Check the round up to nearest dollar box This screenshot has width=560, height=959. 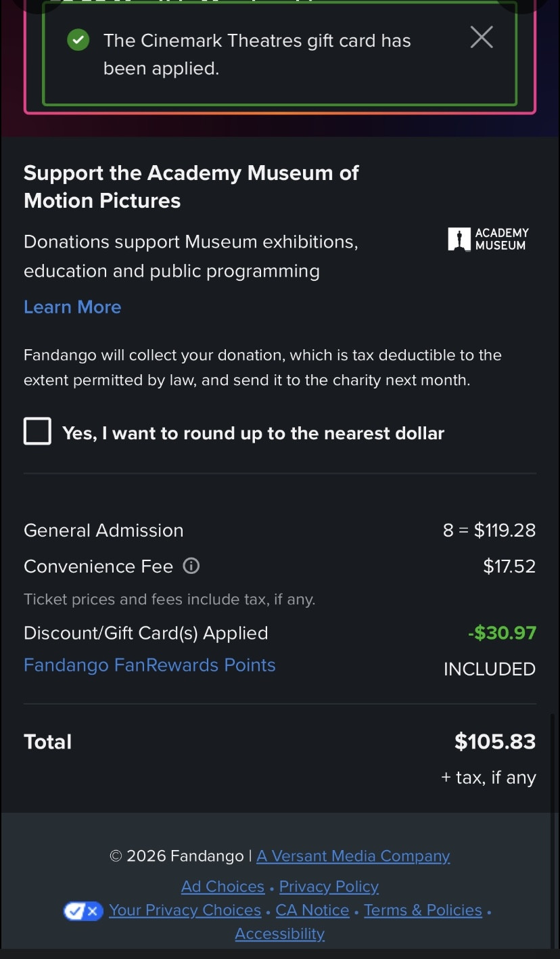pyautogui.click(x=38, y=431)
